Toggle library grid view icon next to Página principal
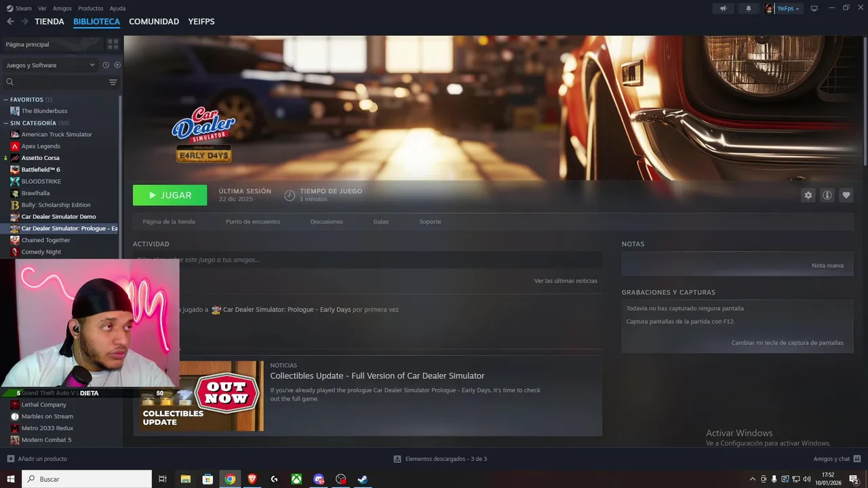Viewport: 868px width, 488px height. [113, 44]
